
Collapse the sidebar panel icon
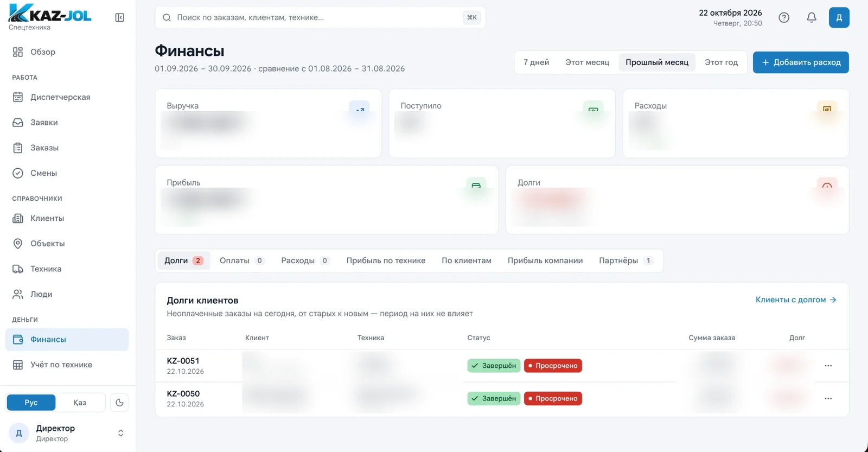click(120, 17)
